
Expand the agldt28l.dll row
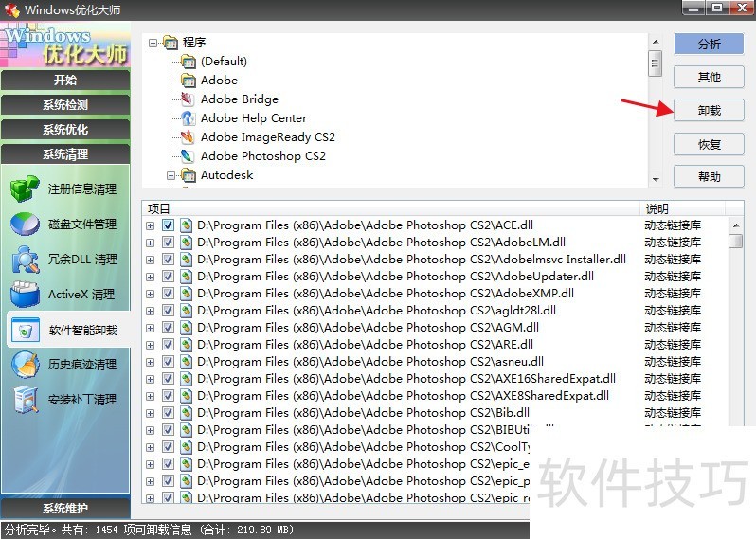coord(150,311)
